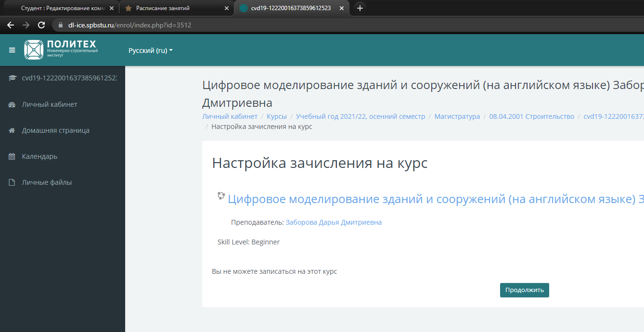The width and height of the screenshot is (644, 332).
Task: Reload the page with refresh icon
Action: pyautogui.click(x=41, y=25)
